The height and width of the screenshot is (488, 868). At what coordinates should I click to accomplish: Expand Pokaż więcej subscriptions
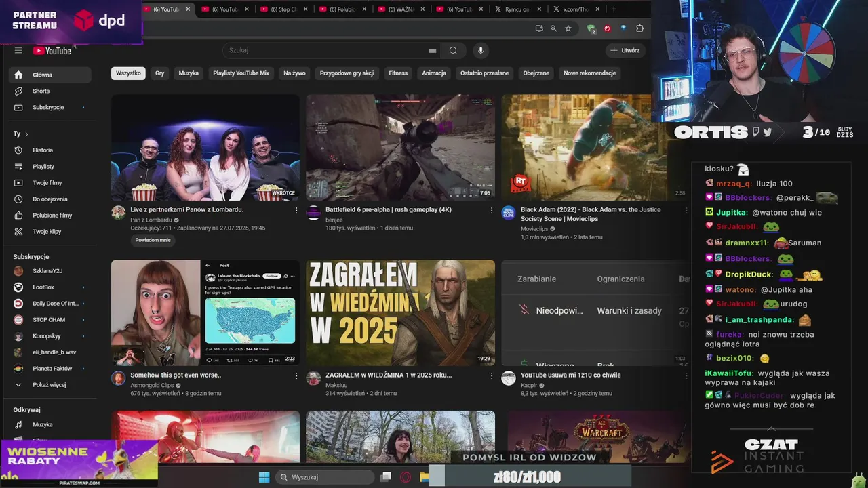(x=50, y=385)
